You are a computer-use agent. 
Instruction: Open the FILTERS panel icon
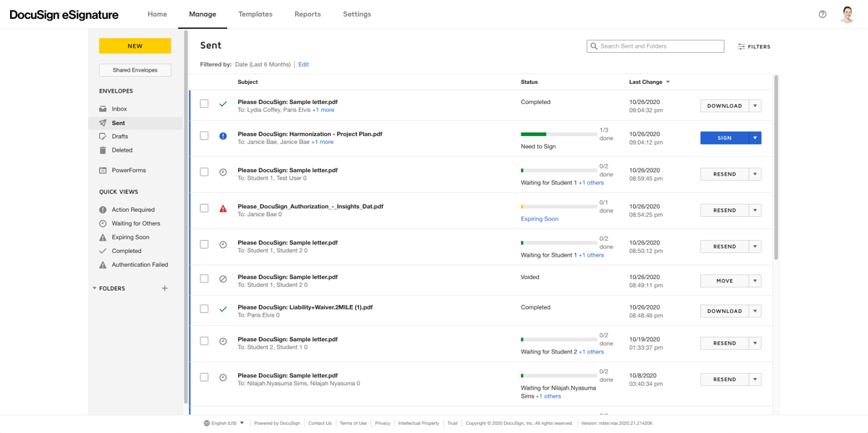coord(740,46)
